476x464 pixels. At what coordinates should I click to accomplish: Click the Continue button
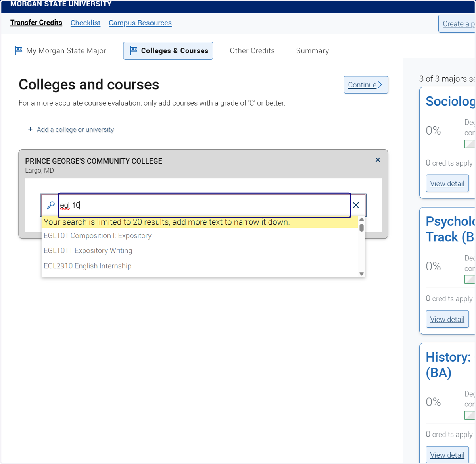pyautogui.click(x=366, y=85)
